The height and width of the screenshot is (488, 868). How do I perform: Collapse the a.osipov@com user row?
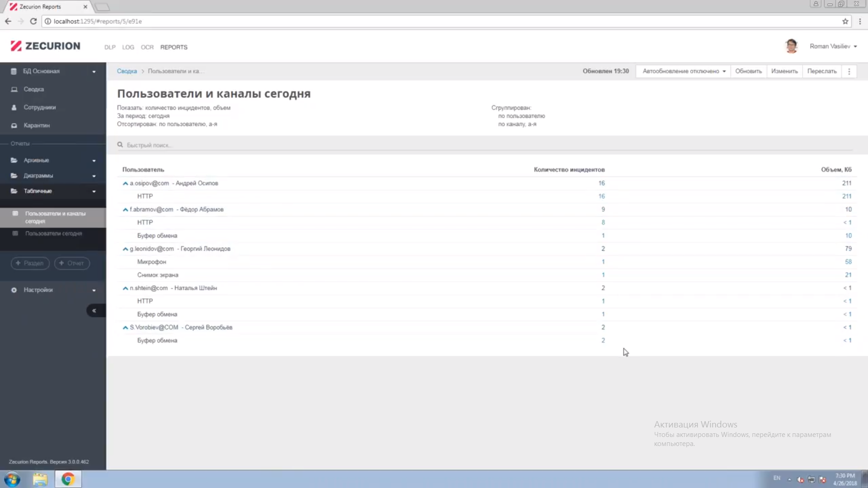point(125,183)
